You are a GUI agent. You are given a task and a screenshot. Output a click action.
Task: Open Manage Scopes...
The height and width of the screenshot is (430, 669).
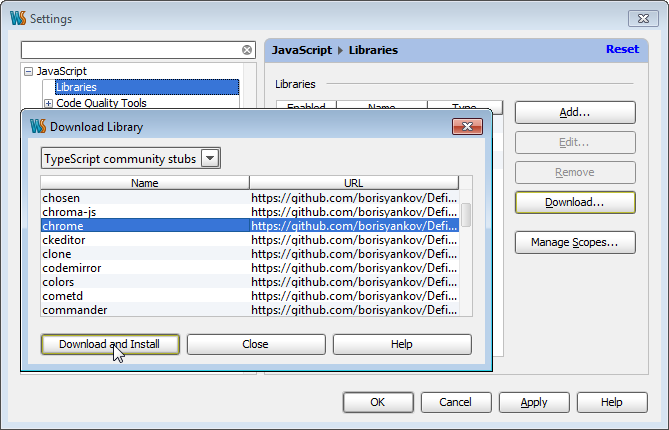point(575,242)
